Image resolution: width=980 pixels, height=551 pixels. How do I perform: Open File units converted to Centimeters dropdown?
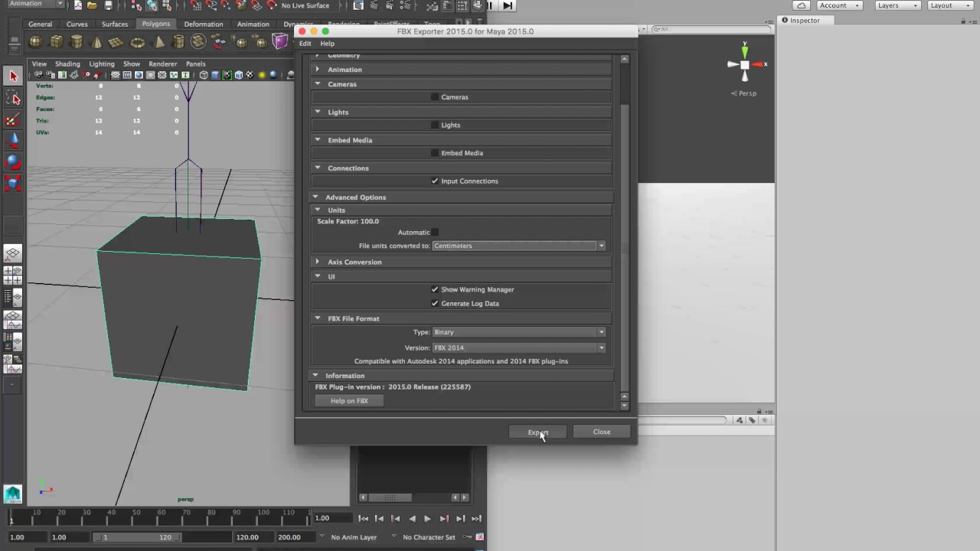(519, 246)
